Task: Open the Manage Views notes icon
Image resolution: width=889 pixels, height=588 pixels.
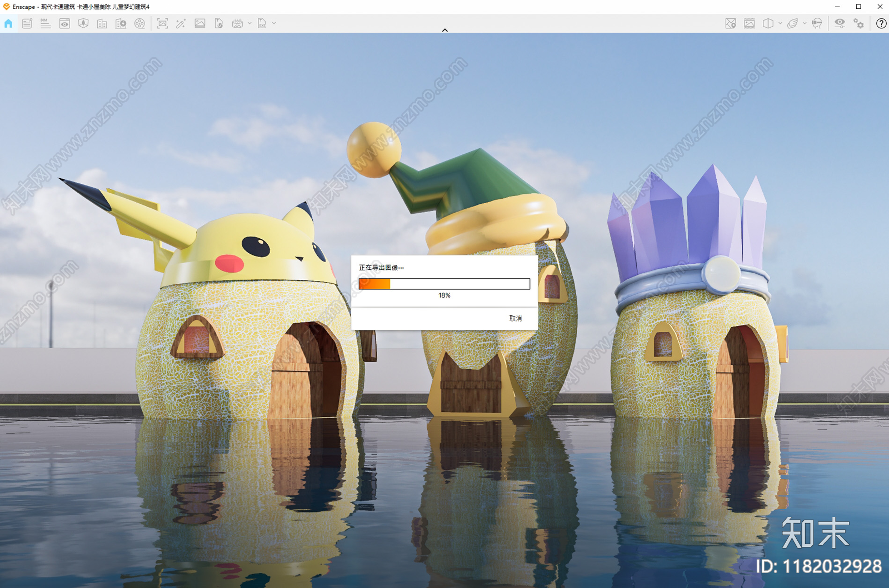Action: click(27, 23)
